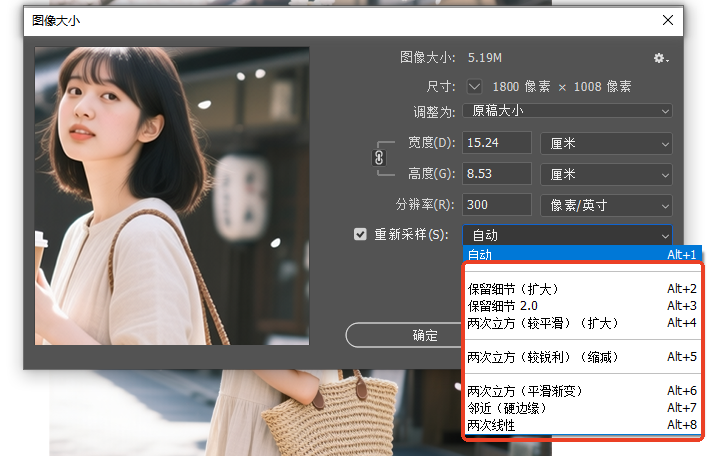
Task: Open the width unit 厘米 dropdown
Action: point(605,143)
